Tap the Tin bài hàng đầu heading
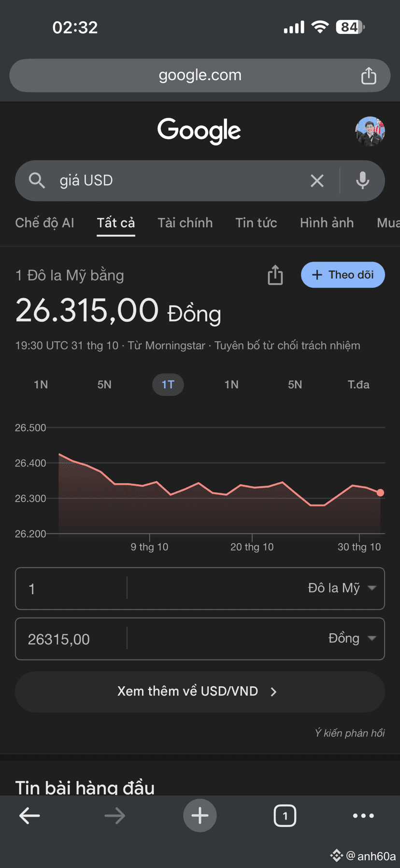 85,787
